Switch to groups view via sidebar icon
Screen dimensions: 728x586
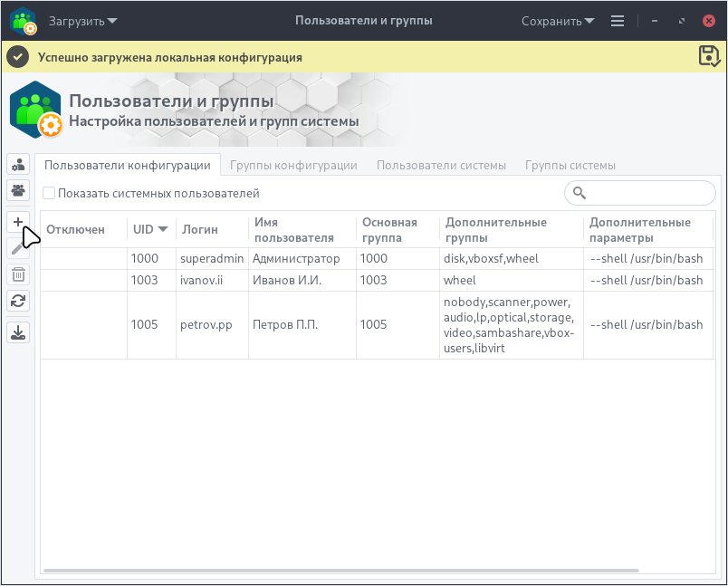(17, 190)
